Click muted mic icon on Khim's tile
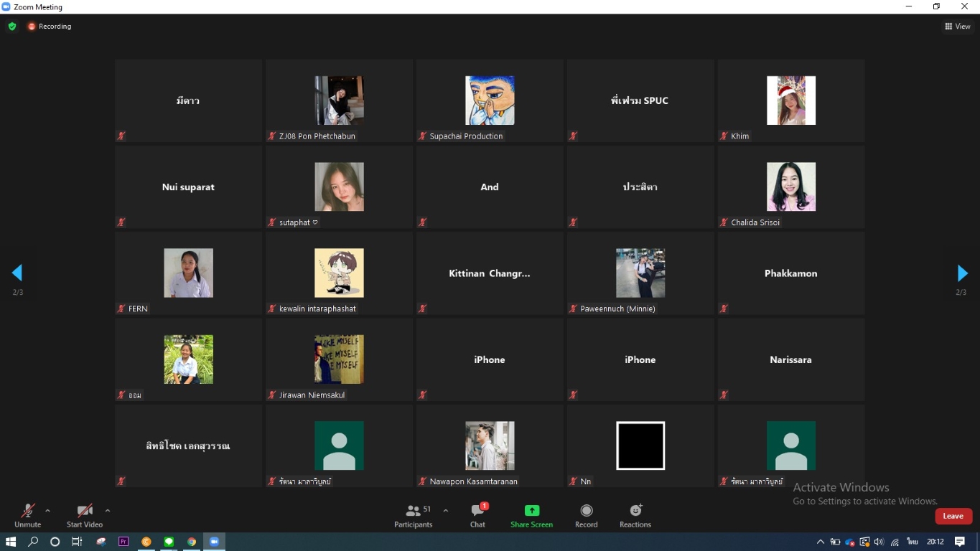 click(724, 136)
